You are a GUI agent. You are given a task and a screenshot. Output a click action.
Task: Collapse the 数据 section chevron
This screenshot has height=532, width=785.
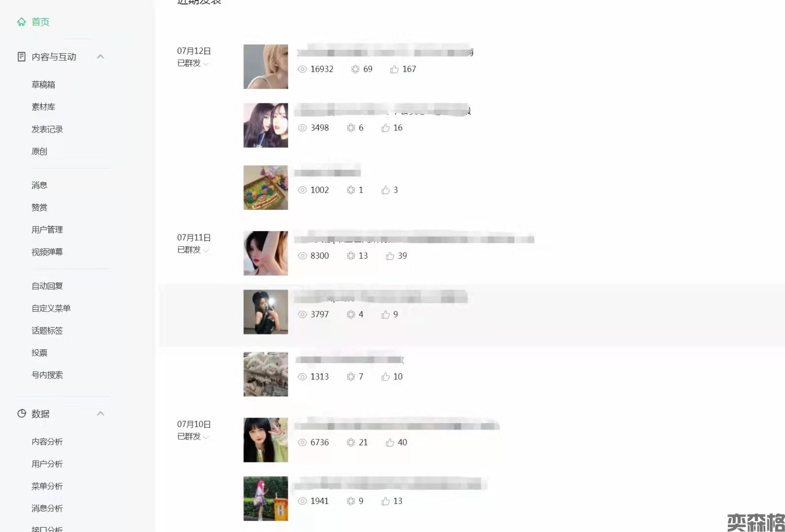coord(101,413)
